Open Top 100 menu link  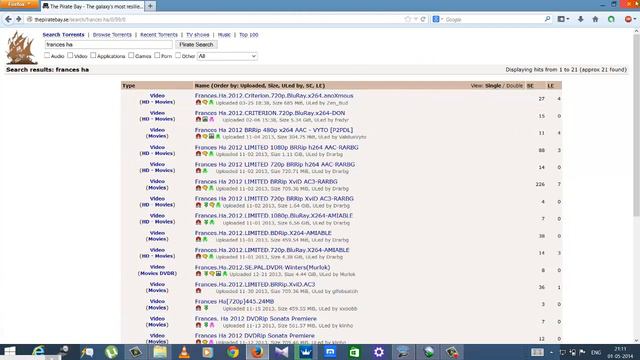tap(249, 35)
